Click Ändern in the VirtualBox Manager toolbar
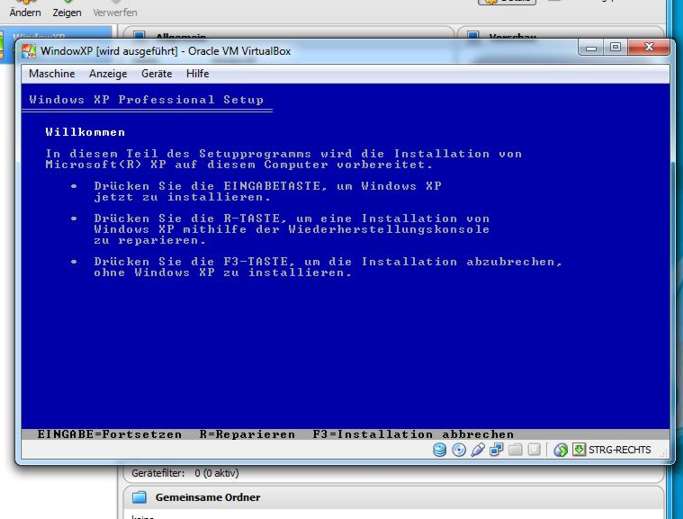Screen dimensions: 683x519 25,9
